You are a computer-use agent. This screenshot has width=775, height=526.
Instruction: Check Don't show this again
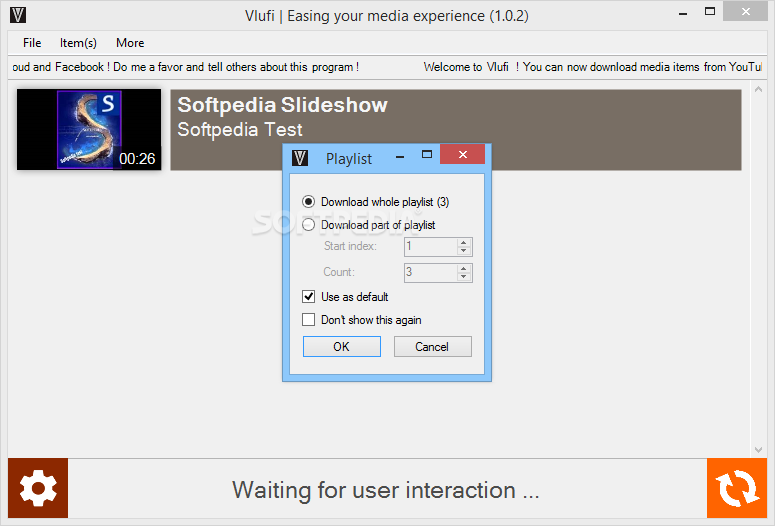click(308, 320)
